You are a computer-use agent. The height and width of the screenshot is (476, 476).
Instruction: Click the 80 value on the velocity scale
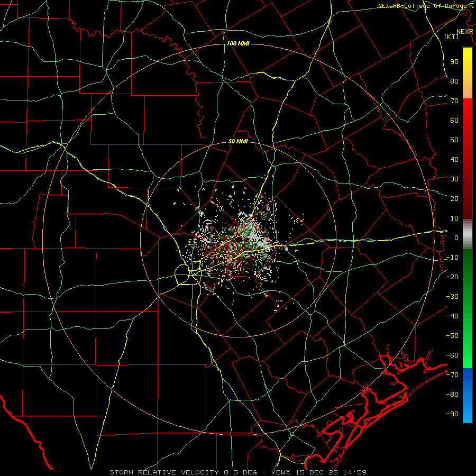(454, 81)
